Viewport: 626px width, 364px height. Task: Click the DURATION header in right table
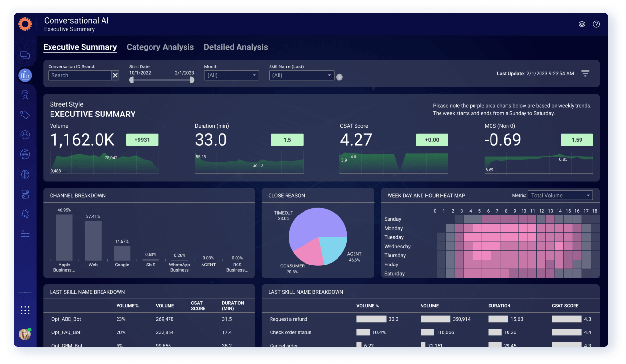coord(499,306)
